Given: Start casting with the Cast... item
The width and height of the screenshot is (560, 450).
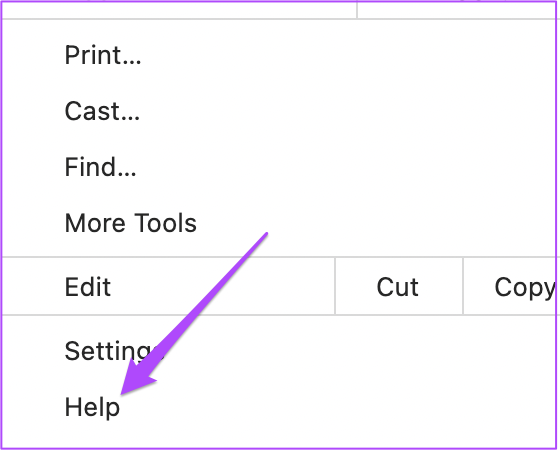Looking at the screenshot, I should coord(280,111).
